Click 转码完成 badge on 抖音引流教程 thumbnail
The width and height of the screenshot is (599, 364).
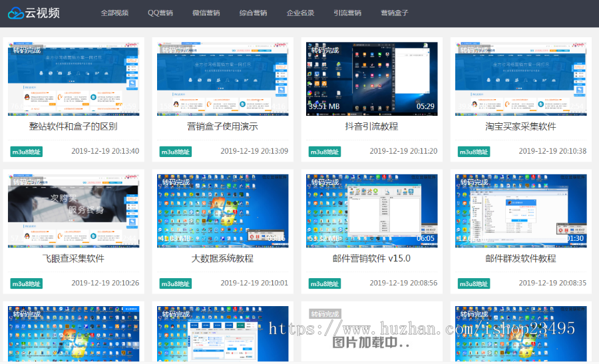[325, 50]
